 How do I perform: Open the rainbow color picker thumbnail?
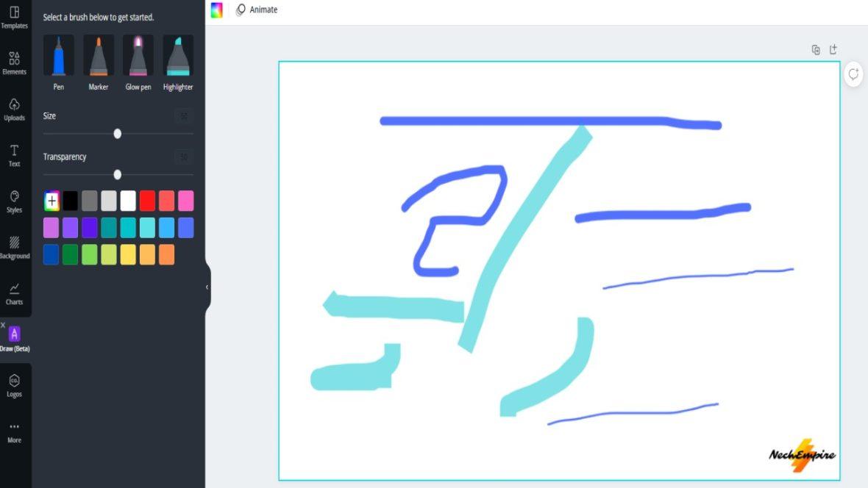(216, 10)
